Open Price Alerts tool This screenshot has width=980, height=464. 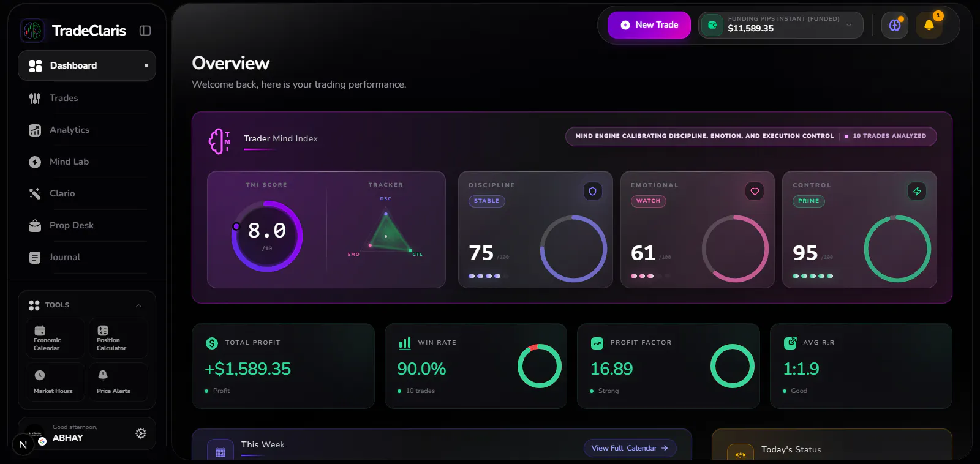coord(118,382)
